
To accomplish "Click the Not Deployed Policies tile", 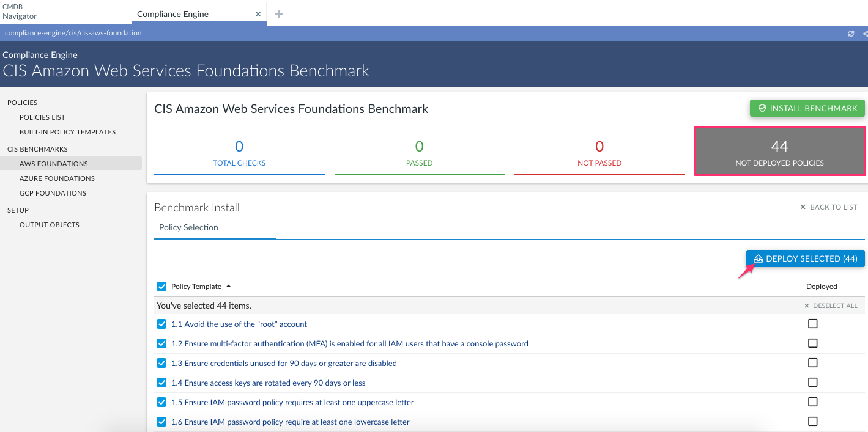I will 779,151.
